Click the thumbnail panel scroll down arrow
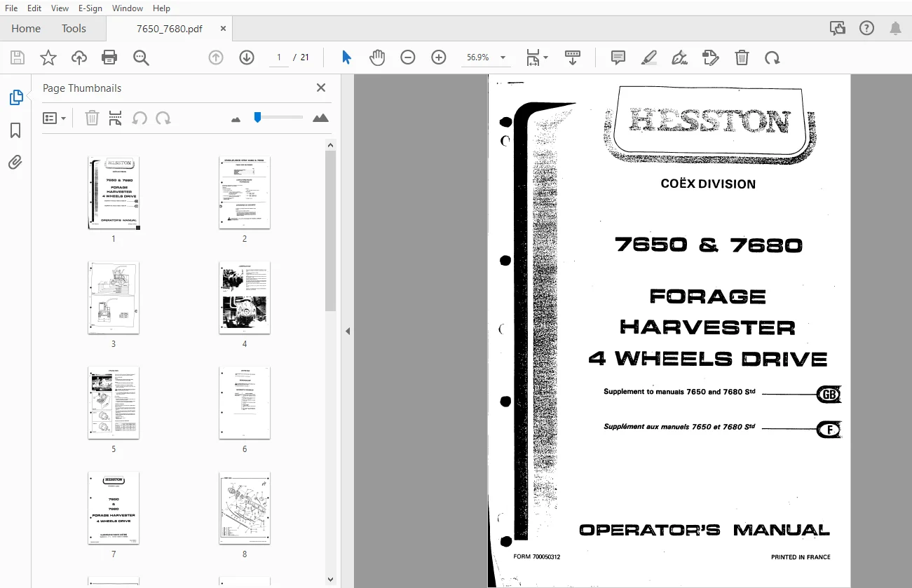912x588 pixels. click(331, 580)
